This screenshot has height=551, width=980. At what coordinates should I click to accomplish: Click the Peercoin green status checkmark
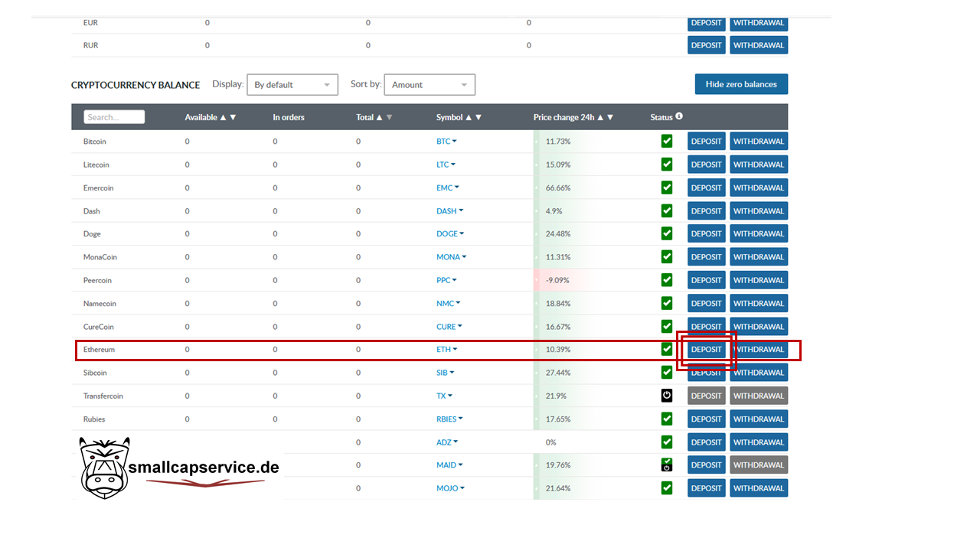pos(667,280)
